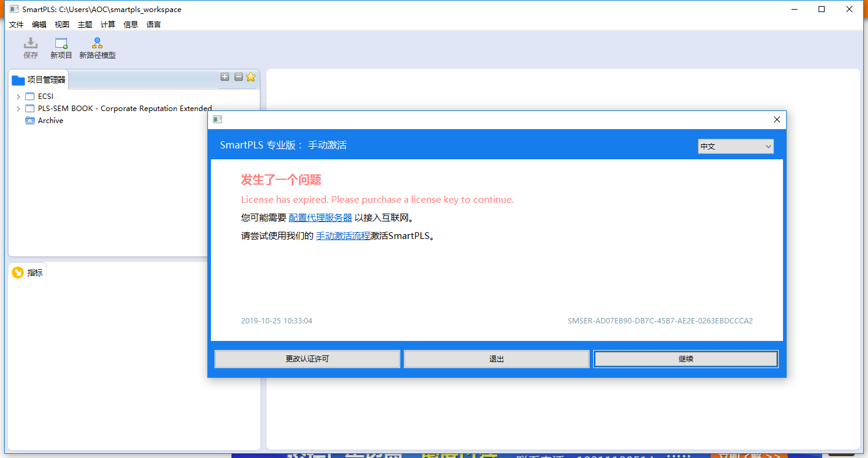Open the 文件 (File) menu
This screenshot has width=868, height=458.
[x=16, y=25]
